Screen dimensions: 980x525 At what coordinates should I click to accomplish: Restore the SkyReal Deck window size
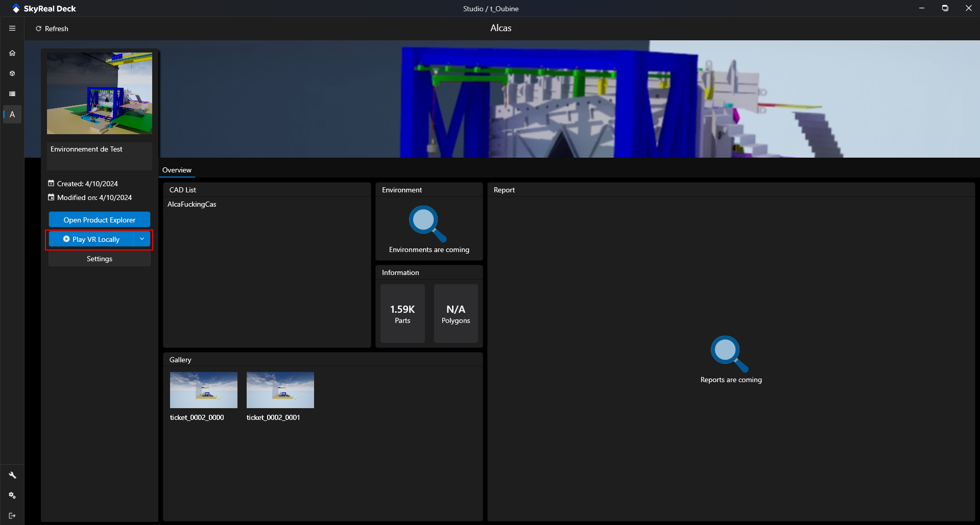(x=945, y=8)
